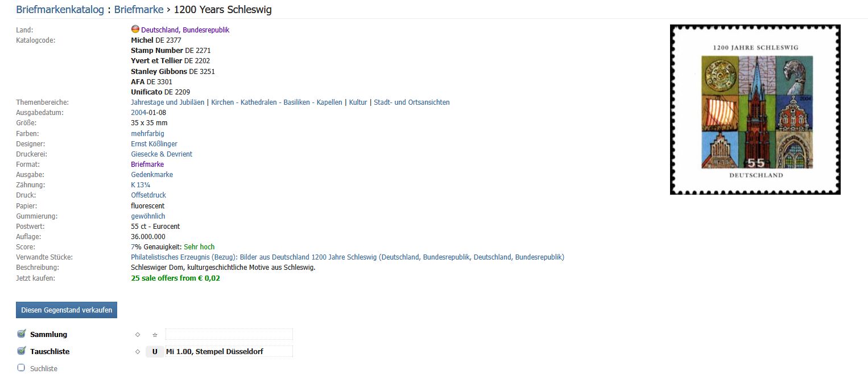Check the Suchliste checkbox
The height and width of the screenshot is (378, 868).
(x=22, y=368)
